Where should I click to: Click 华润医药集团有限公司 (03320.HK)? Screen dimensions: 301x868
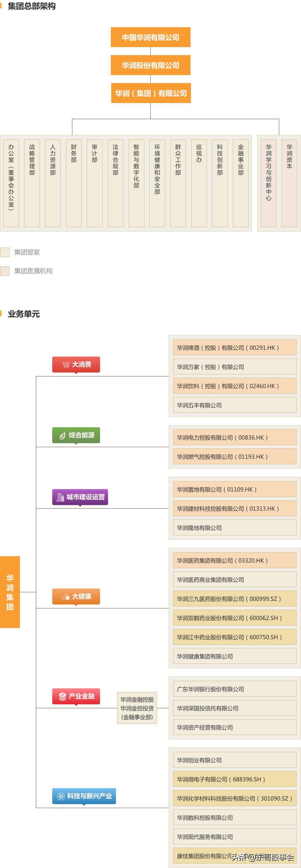pyautogui.click(x=234, y=560)
